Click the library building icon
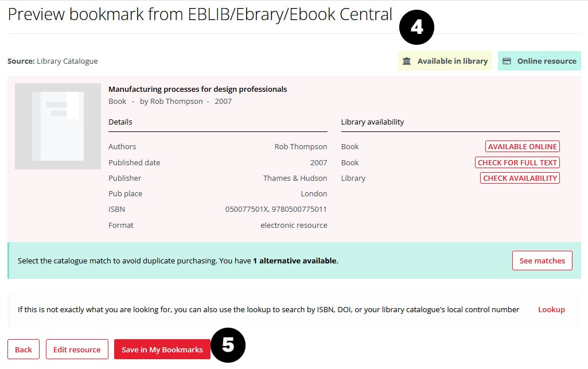Image resolution: width=588 pixels, height=369 pixels. tap(407, 61)
